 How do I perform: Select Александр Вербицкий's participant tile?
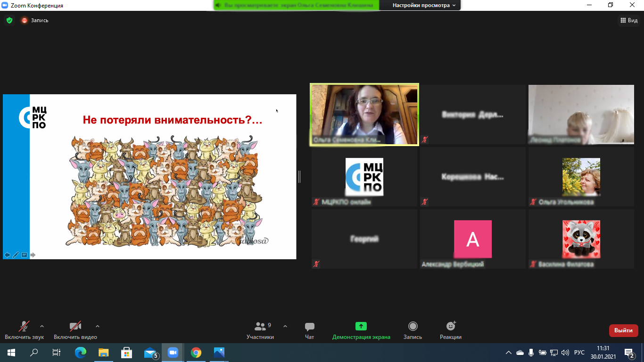tap(473, 239)
